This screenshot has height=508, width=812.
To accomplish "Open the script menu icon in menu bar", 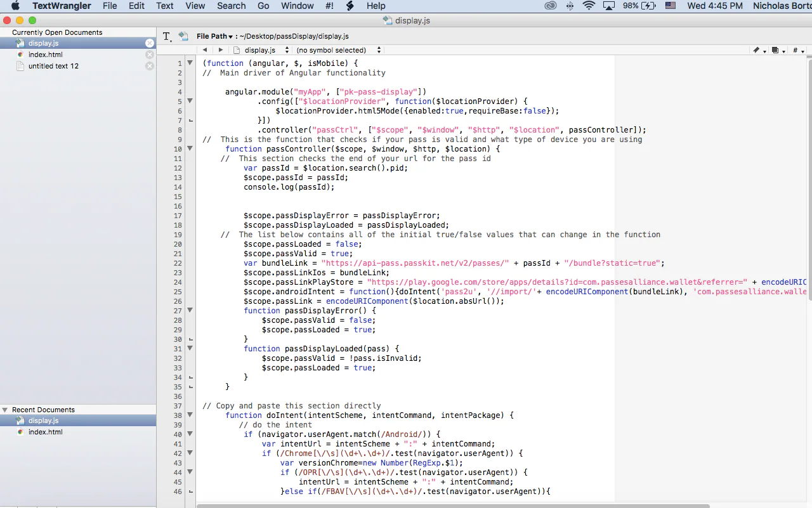I will [x=350, y=6].
